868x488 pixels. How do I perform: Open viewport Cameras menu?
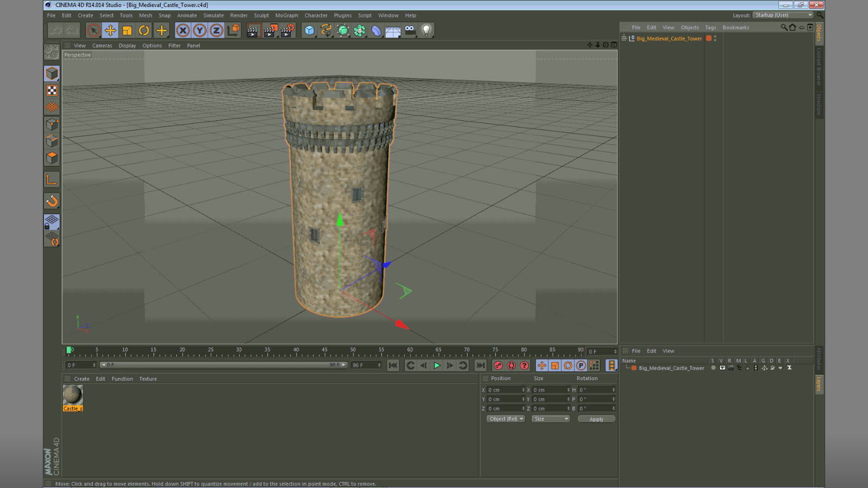tap(102, 46)
